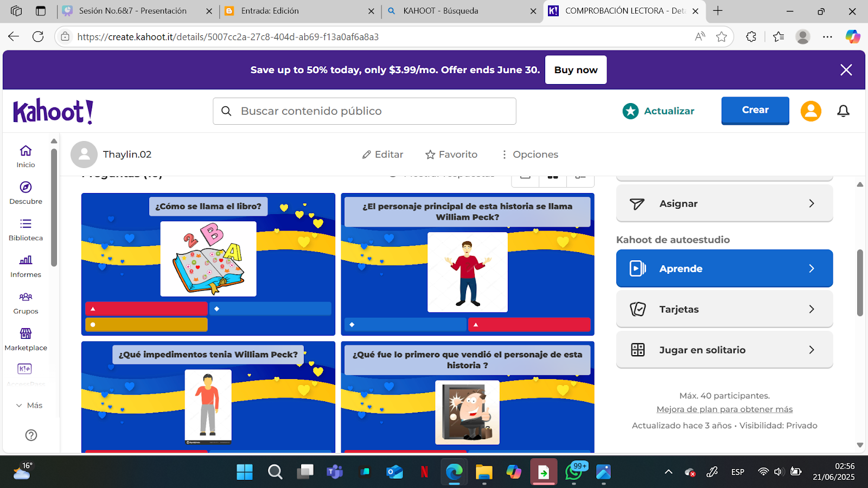Open question card about lo primero que vendió
The width and height of the screenshot is (868, 488).
468,397
